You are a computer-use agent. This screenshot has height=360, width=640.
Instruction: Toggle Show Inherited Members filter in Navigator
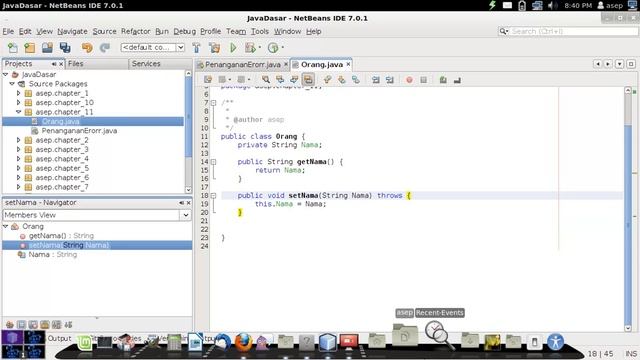tap(10, 325)
